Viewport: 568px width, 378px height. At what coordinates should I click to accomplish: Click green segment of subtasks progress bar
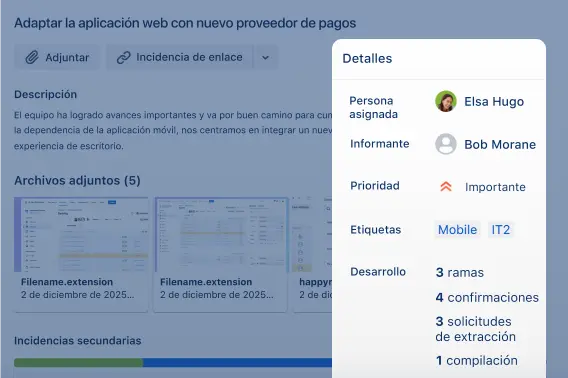click(x=79, y=362)
